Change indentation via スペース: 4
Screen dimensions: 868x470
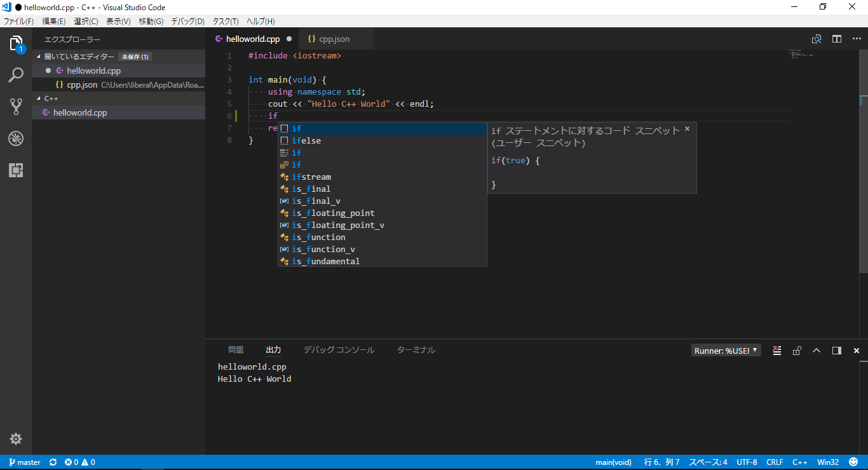709,462
